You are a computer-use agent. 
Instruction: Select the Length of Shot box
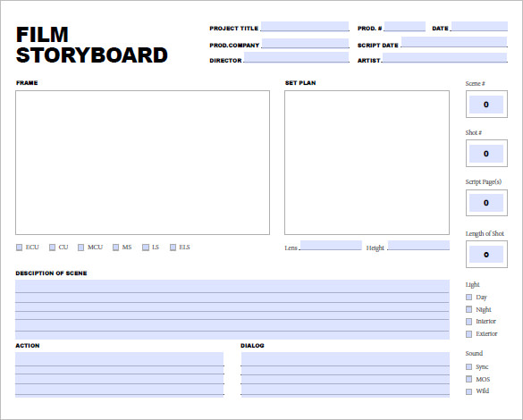[486, 255]
